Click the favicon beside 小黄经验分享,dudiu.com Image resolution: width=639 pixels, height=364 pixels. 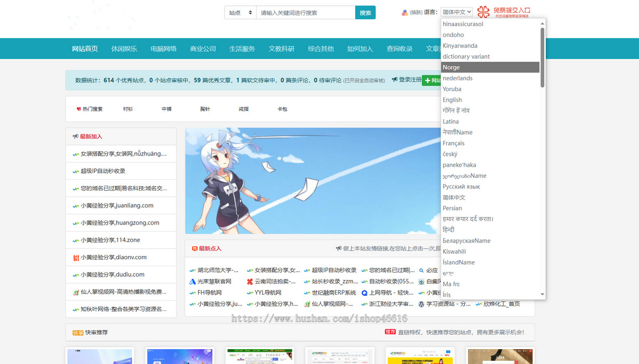point(76,275)
